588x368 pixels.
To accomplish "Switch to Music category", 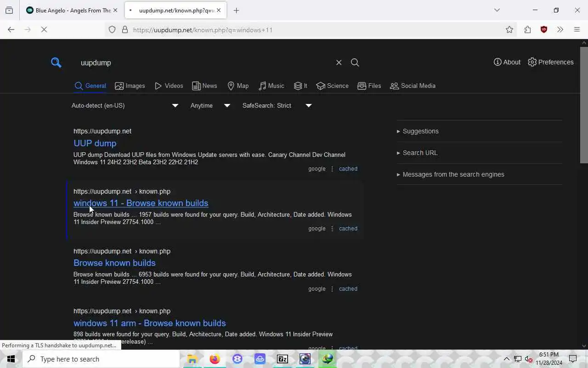I will [x=271, y=86].
